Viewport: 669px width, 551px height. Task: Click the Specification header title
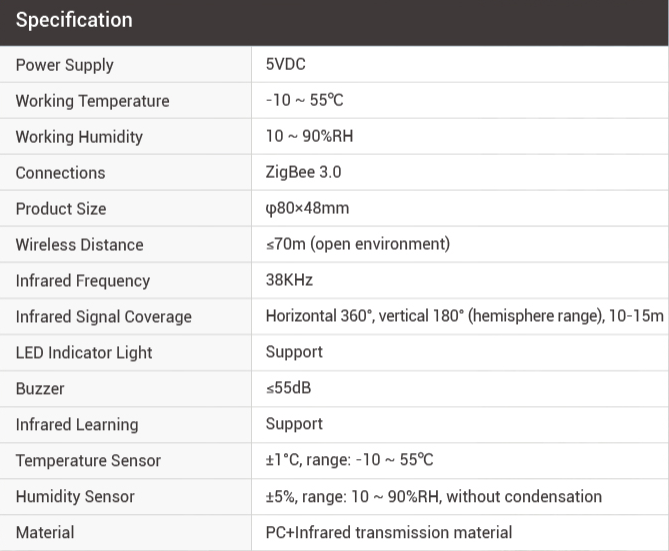point(74,20)
